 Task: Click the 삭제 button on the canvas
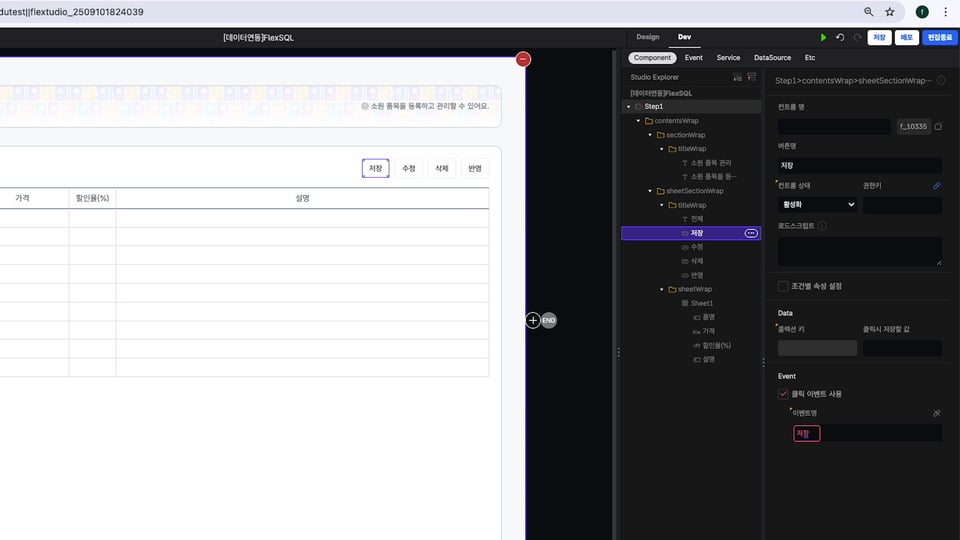coord(442,168)
